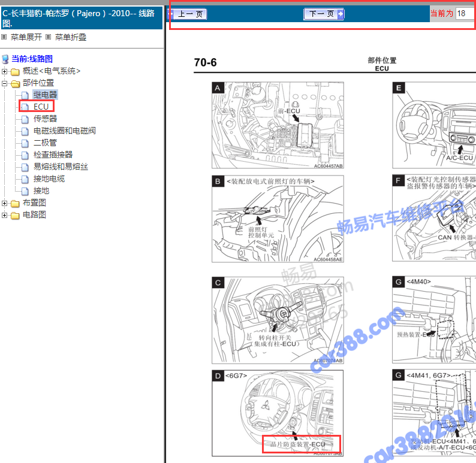Expand all menus via 菜单展开
The width and height of the screenshot is (476, 463).
tap(26, 37)
